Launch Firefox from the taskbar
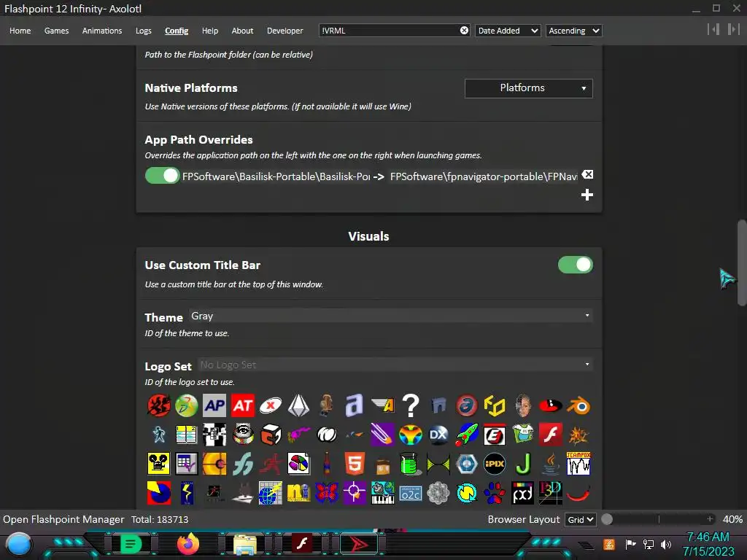Image resolution: width=747 pixels, height=560 pixels. pyautogui.click(x=188, y=543)
